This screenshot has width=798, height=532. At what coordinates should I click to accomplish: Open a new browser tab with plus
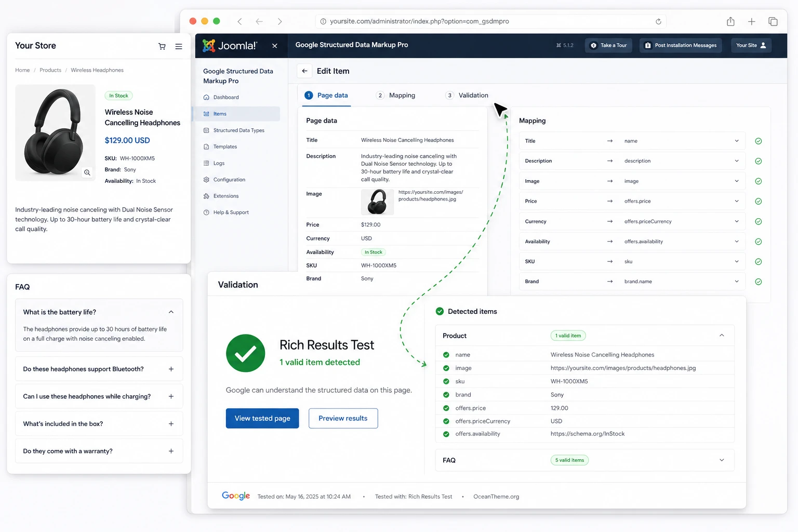click(751, 21)
